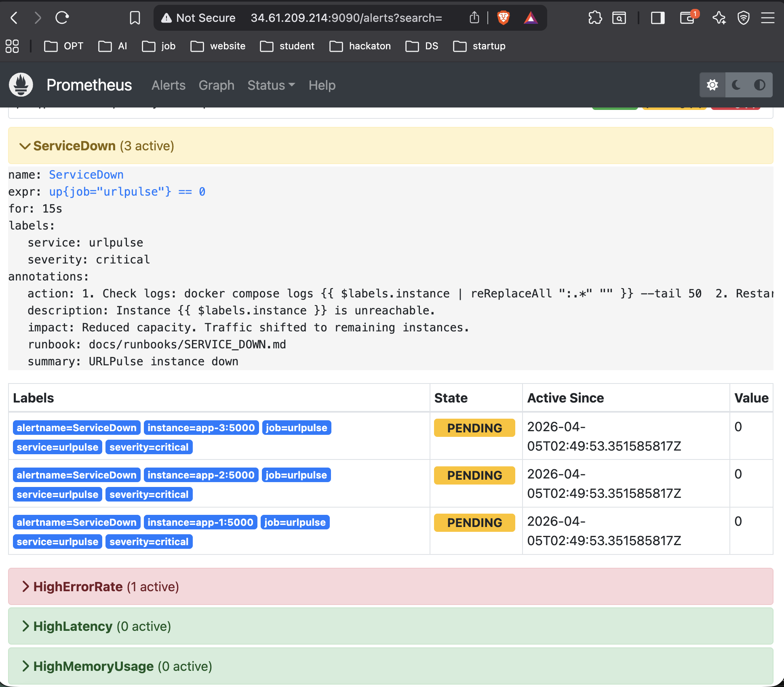This screenshot has height=687, width=784.
Task: Switch to dark theme moon icon
Action: pyautogui.click(x=736, y=85)
